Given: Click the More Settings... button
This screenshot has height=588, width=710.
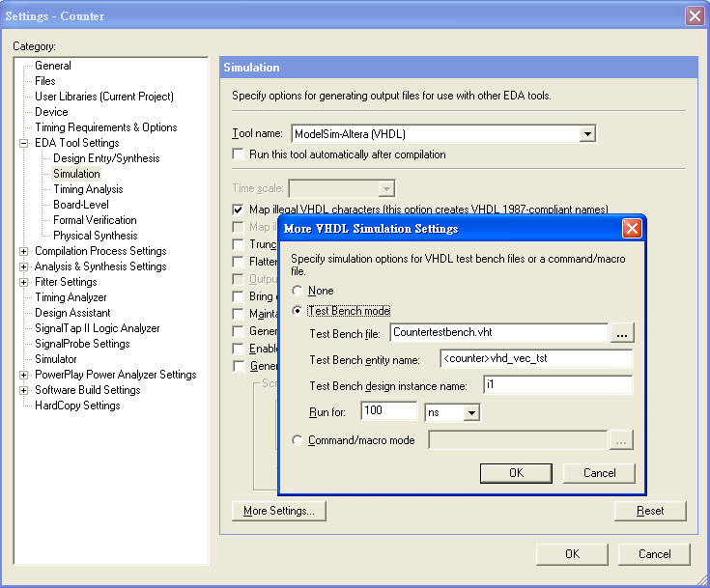Looking at the screenshot, I should [279, 511].
